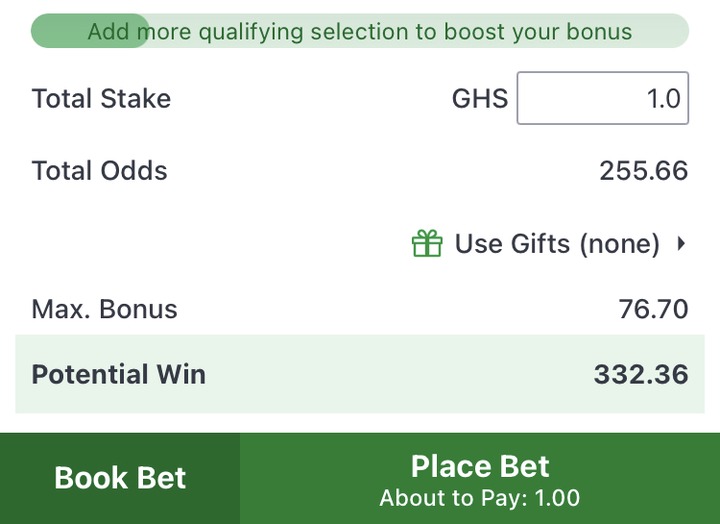Screen dimensions: 720x524
Task: Tap the 'Add more qualifying selection' message
Action: pyautogui.click(x=360, y=31)
